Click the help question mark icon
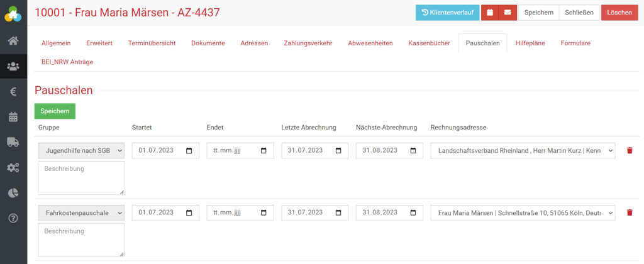This screenshot has height=264, width=644. 13,218
